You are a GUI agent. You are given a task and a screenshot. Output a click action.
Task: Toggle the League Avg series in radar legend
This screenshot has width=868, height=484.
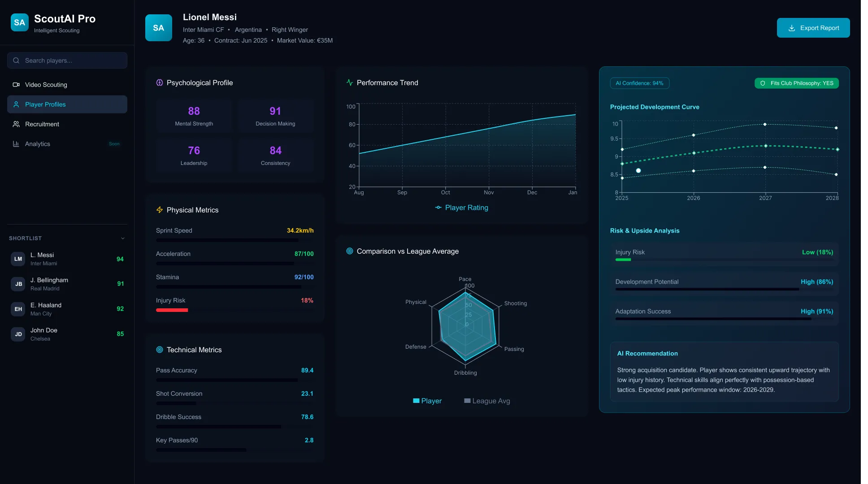click(x=487, y=401)
